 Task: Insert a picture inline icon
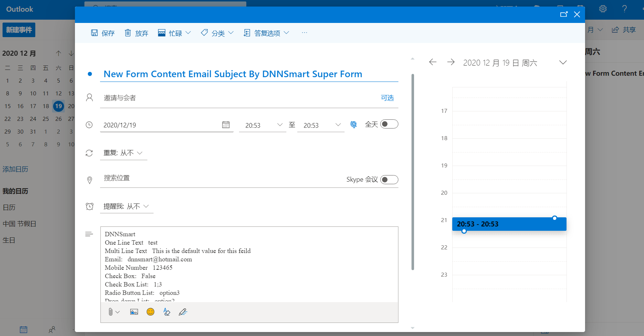(134, 312)
